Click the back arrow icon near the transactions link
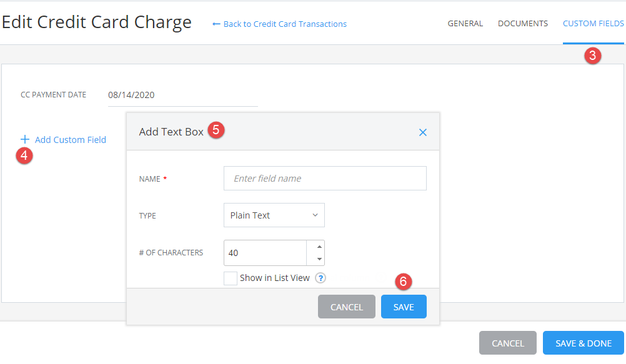The width and height of the screenshot is (626, 364). coord(216,24)
